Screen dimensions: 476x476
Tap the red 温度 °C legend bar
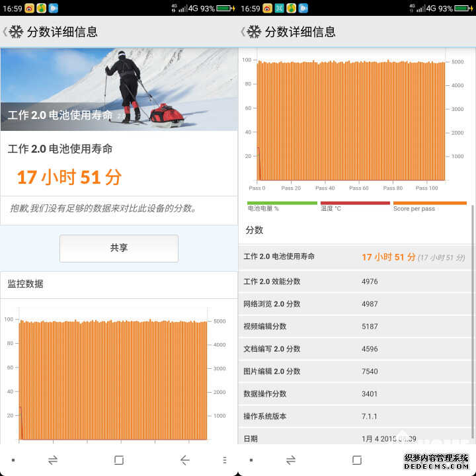pyautogui.click(x=355, y=203)
